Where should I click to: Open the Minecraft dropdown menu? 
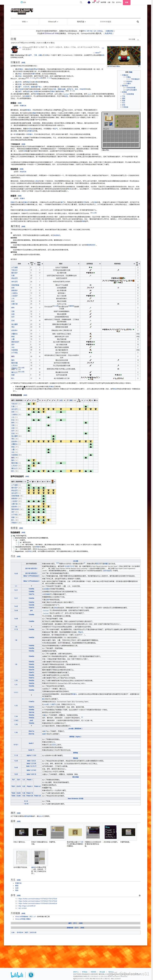(x=53, y=22)
